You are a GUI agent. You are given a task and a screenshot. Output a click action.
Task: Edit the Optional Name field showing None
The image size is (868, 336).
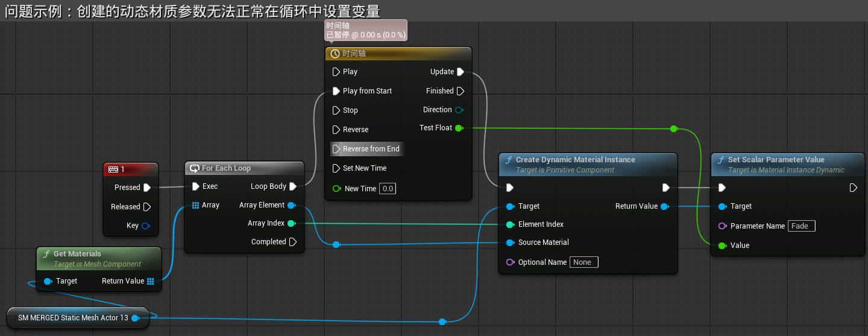point(583,262)
